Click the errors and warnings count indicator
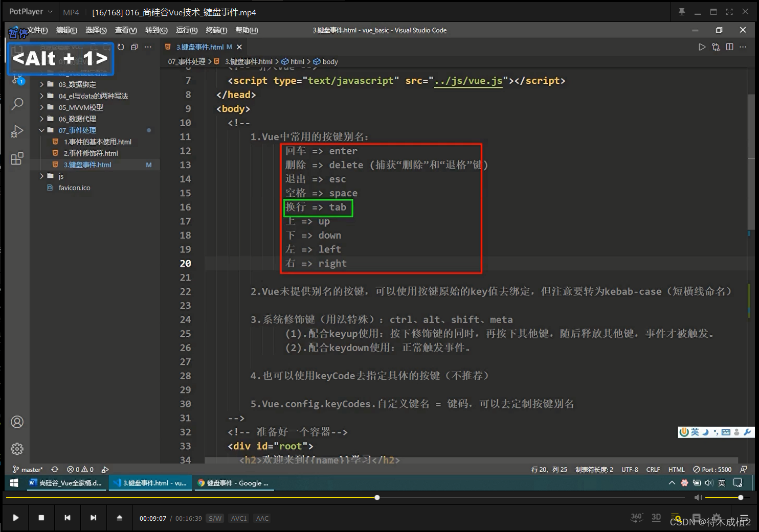This screenshot has height=532, width=759. pyautogui.click(x=80, y=469)
